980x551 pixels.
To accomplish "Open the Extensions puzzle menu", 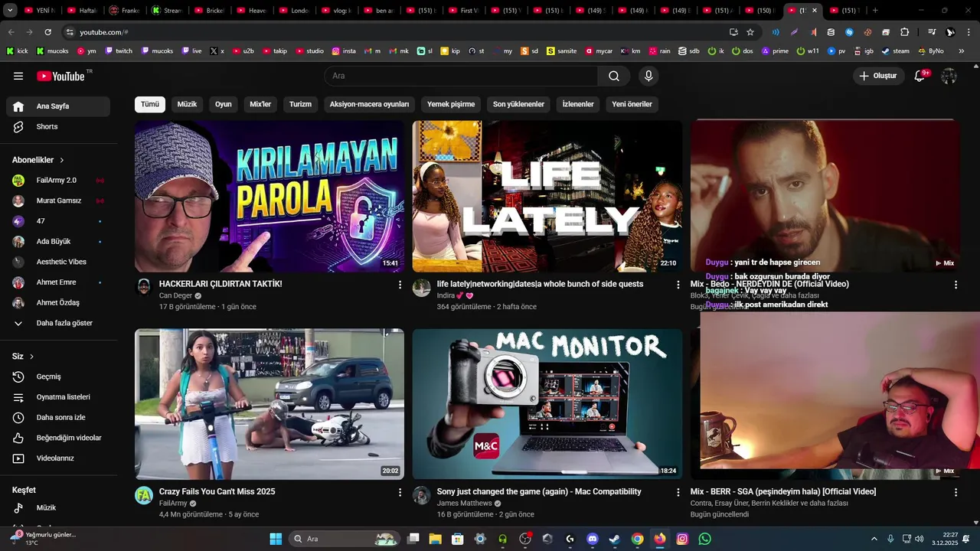I will [x=904, y=32].
